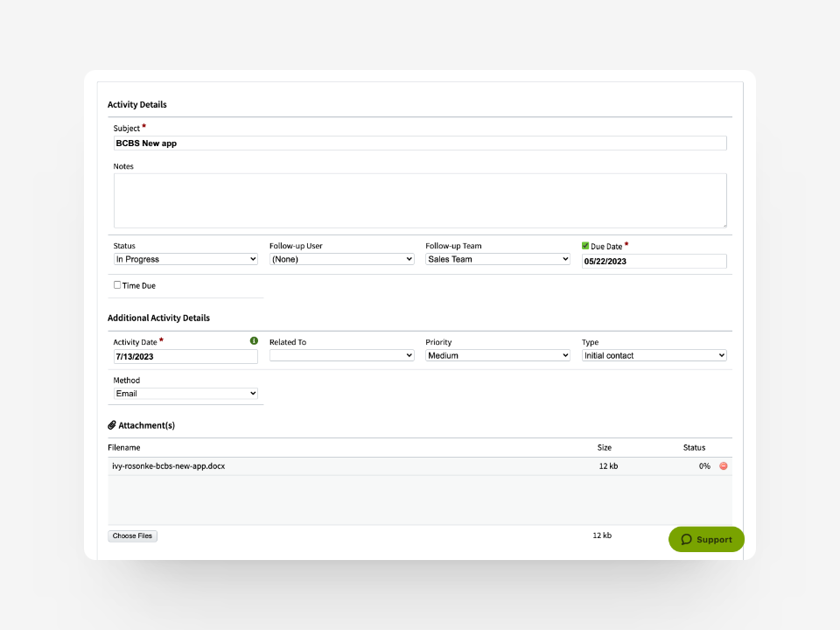Click the Support button

click(706, 539)
